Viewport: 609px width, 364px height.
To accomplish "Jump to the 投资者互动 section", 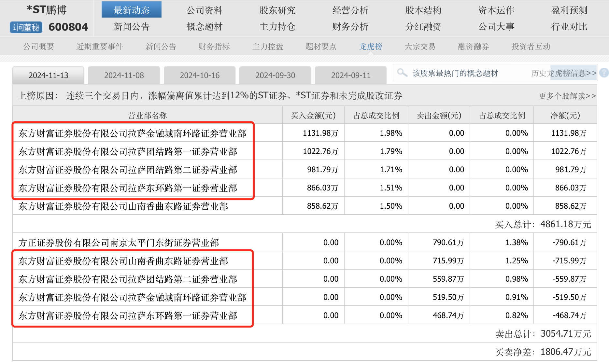I will pos(531,47).
